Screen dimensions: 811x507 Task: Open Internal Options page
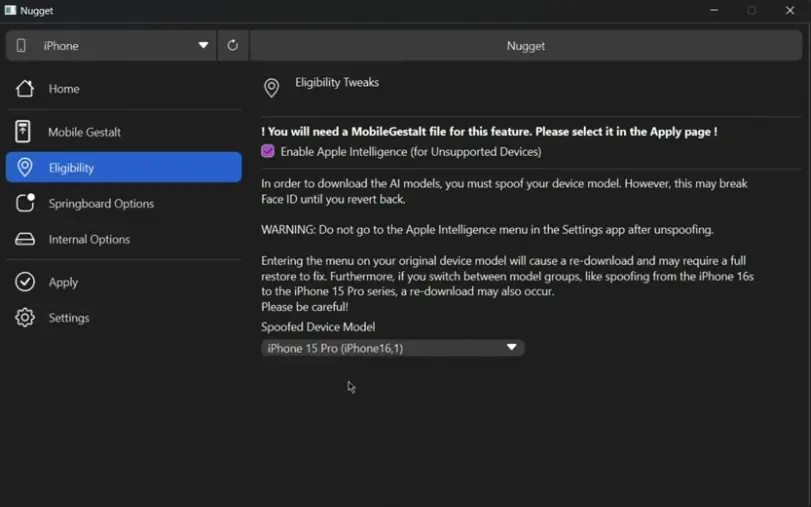click(x=124, y=239)
